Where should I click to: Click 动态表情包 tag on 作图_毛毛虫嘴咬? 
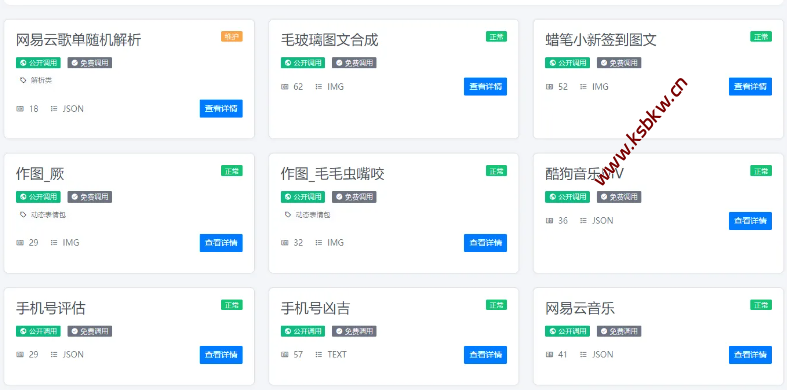click(313, 214)
